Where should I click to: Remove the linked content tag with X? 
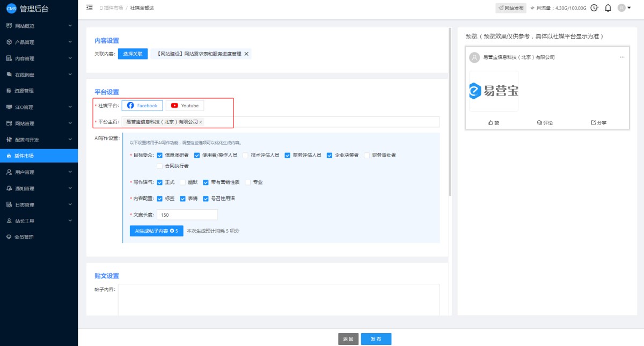tap(246, 54)
